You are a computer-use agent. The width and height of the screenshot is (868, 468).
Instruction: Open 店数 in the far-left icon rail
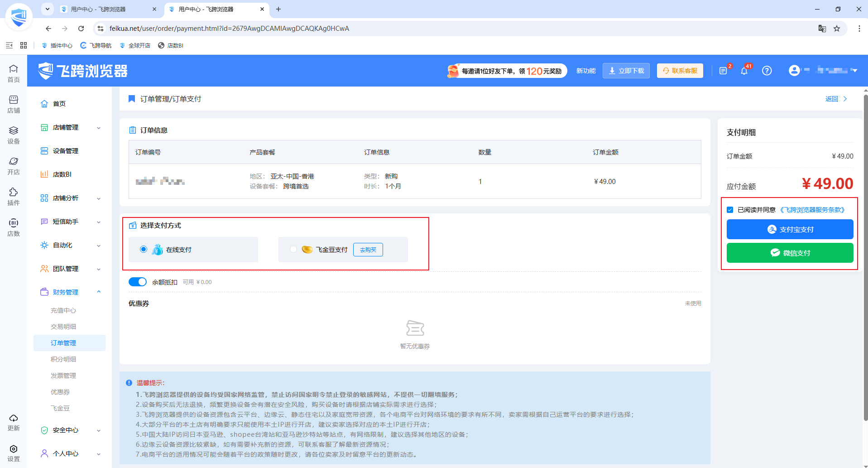pyautogui.click(x=14, y=227)
